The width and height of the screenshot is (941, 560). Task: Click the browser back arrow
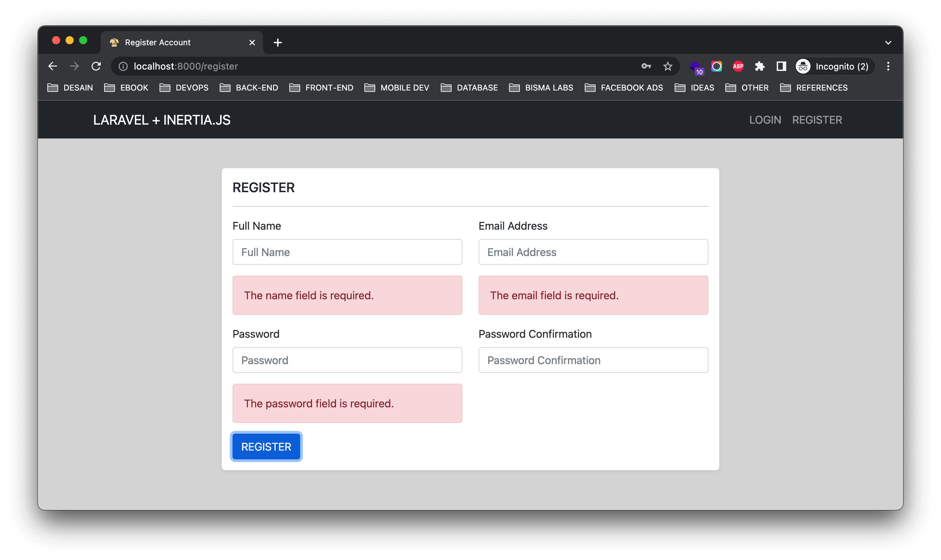coord(53,67)
